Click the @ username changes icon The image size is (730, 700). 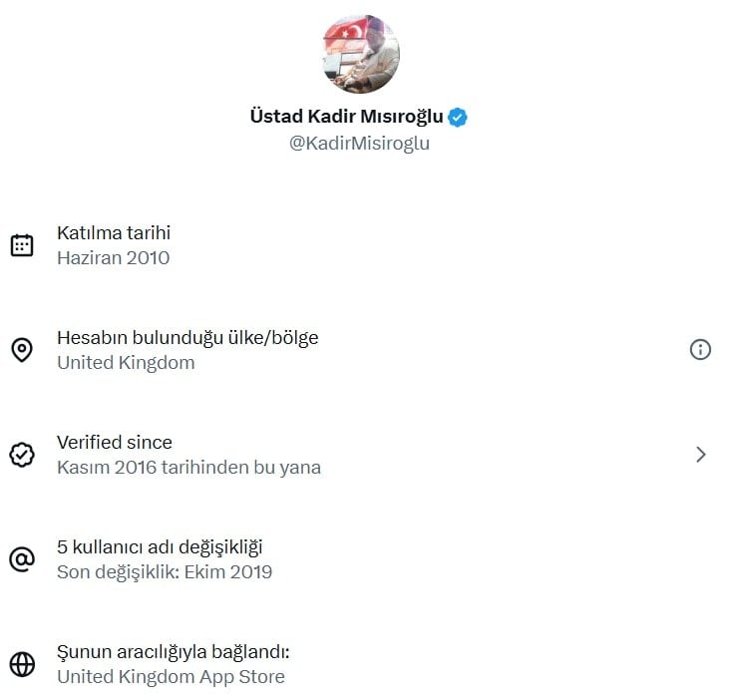[22, 559]
